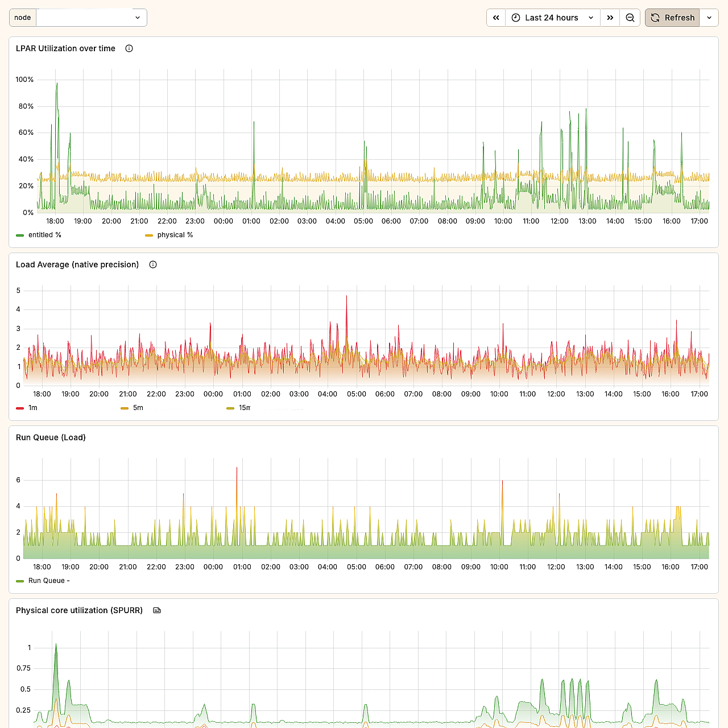Image resolution: width=728 pixels, height=728 pixels.
Task: Open the node variable dropdown
Action: pyautogui.click(x=91, y=18)
